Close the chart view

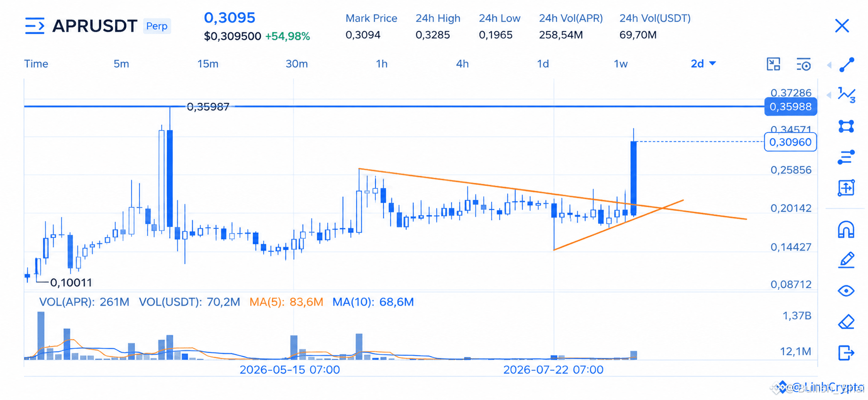pos(842,26)
